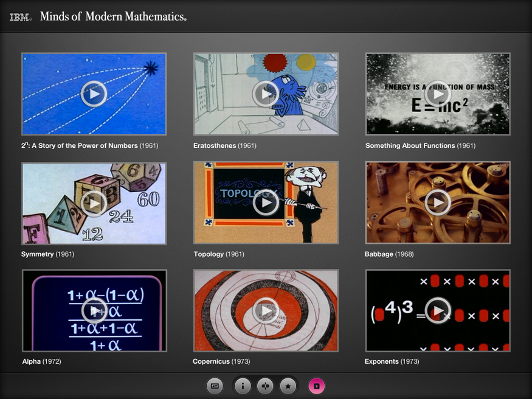Click the Exponents (1973) title text

pos(392,362)
